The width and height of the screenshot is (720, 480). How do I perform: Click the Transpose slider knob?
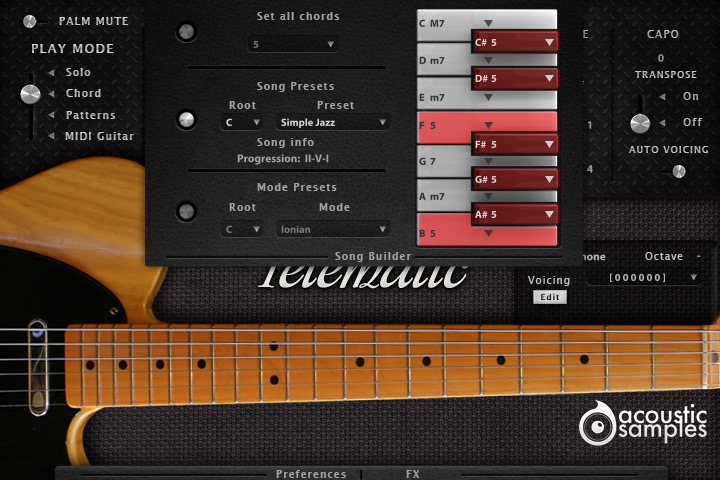click(640, 124)
